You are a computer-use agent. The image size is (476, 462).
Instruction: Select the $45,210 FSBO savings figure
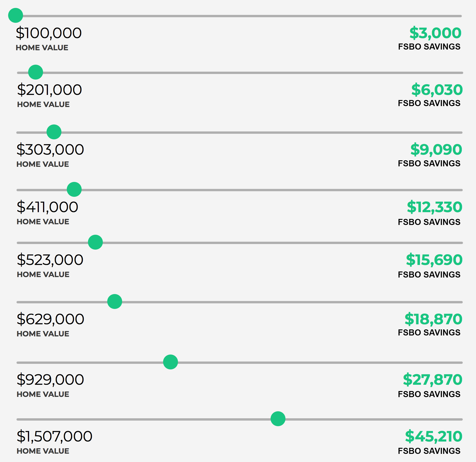click(x=433, y=436)
